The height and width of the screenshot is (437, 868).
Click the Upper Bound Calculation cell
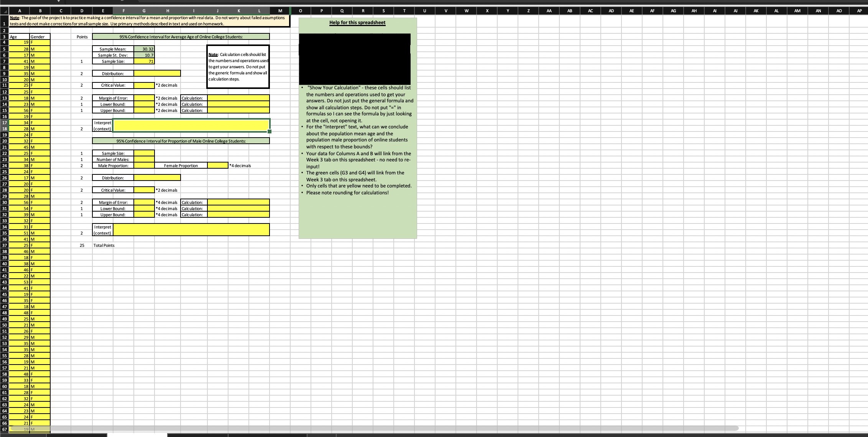pos(238,110)
